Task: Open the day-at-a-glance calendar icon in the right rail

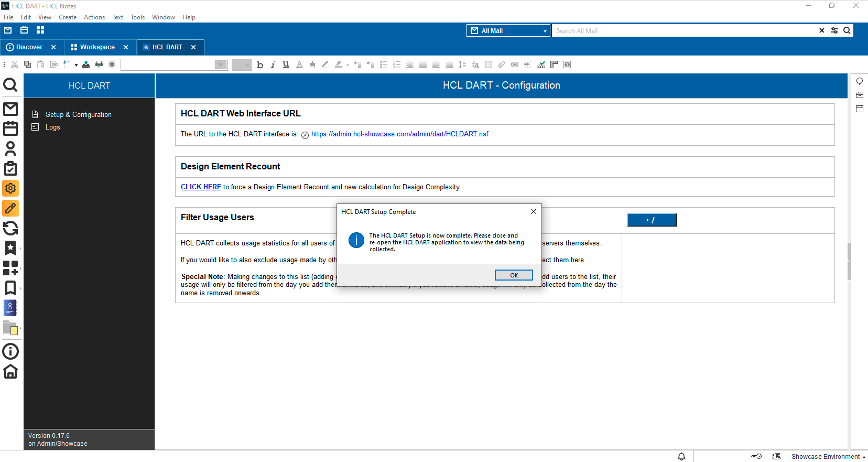Action: pos(860,109)
